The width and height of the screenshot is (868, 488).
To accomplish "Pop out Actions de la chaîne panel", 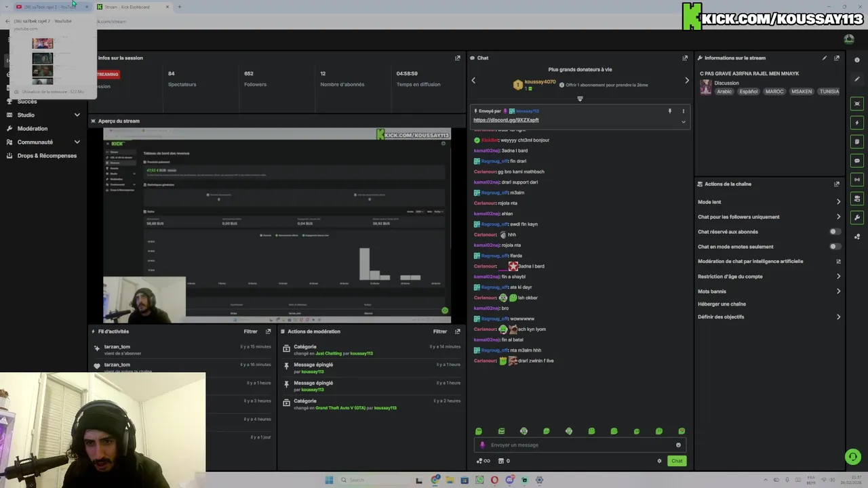I will click(837, 184).
